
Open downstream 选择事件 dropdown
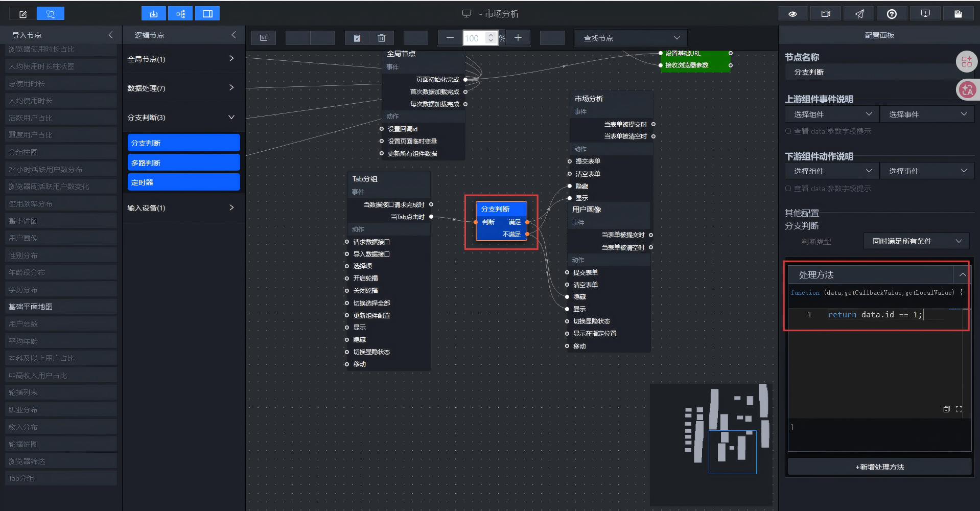[927, 171]
